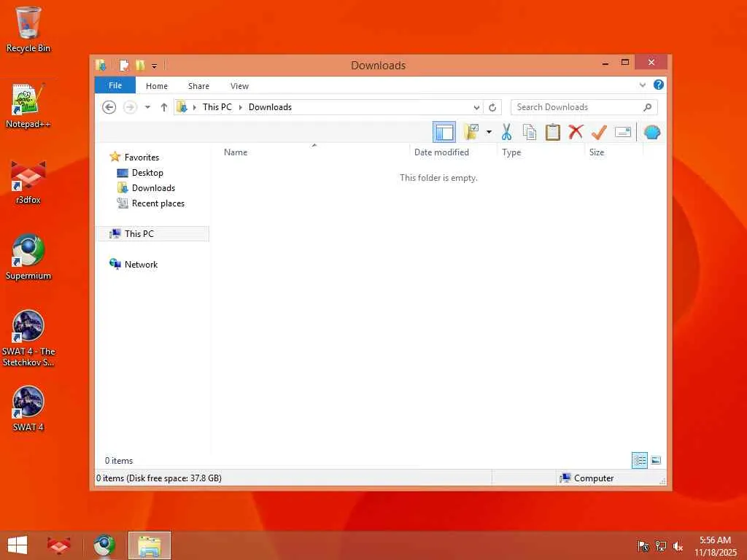Image resolution: width=747 pixels, height=560 pixels.
Task: Open the folder options toolbar button
Action: [x=471, y=132]
